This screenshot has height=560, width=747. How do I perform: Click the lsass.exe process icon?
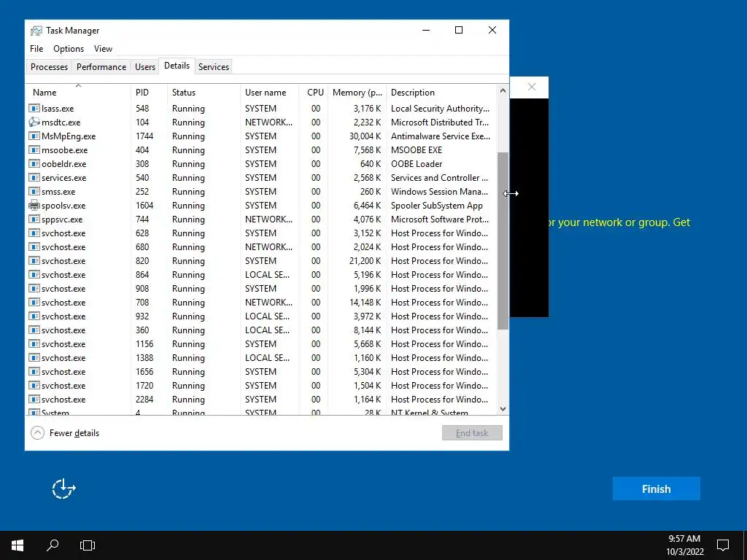tap(34, 109)
